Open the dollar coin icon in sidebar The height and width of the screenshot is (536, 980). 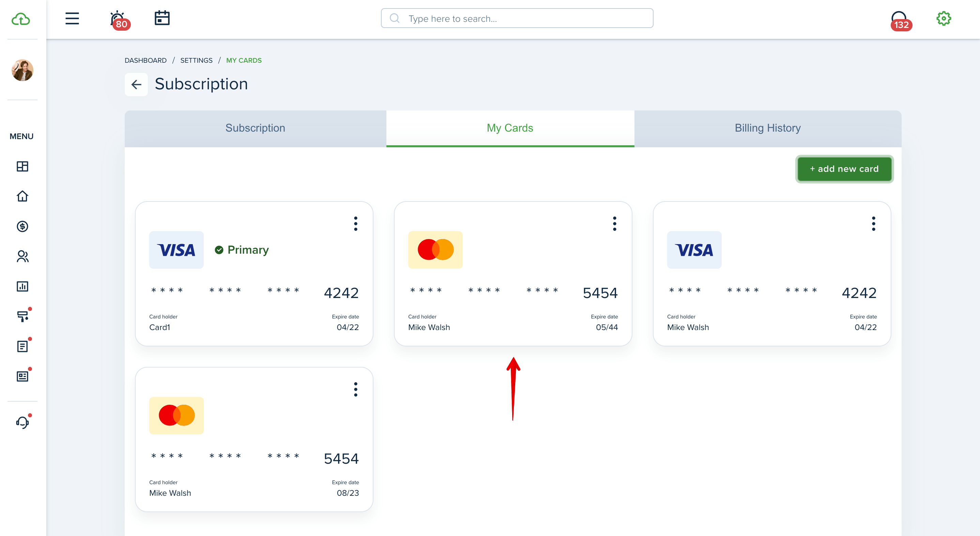(22, 226)
